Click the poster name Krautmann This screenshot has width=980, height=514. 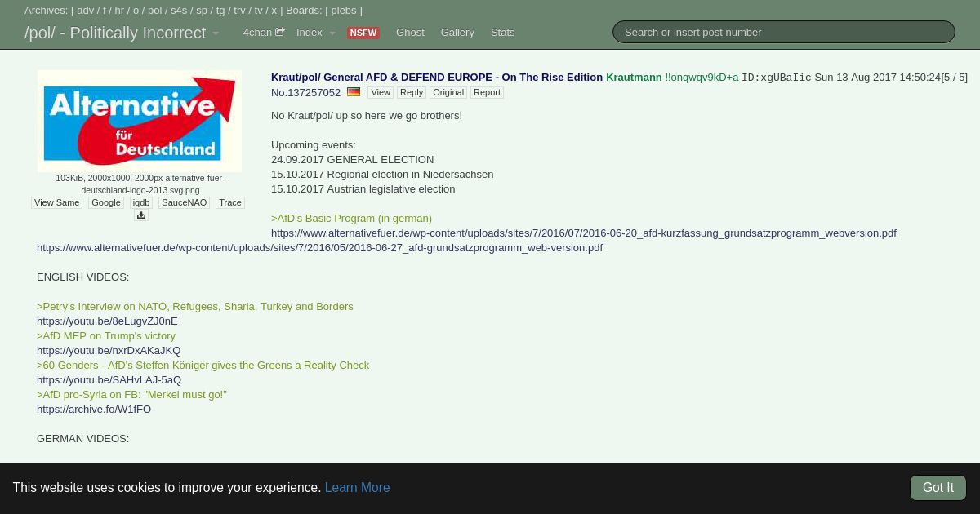(634, 77)
